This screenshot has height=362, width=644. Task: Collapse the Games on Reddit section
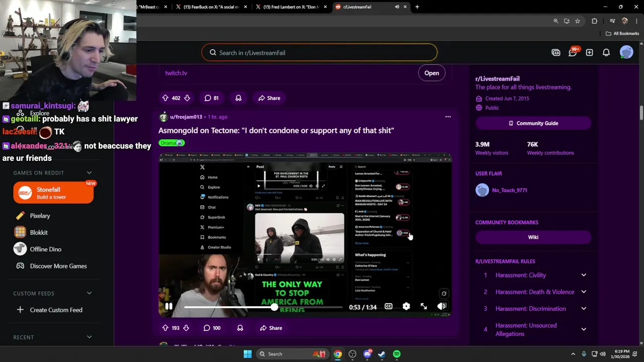click(x=89, y=172)
